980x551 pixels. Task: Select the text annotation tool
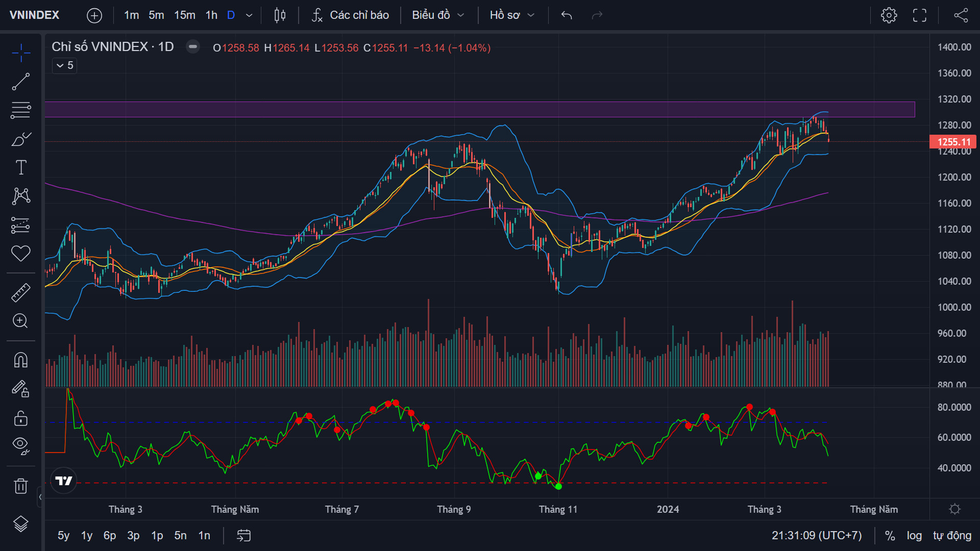[21, 167]
